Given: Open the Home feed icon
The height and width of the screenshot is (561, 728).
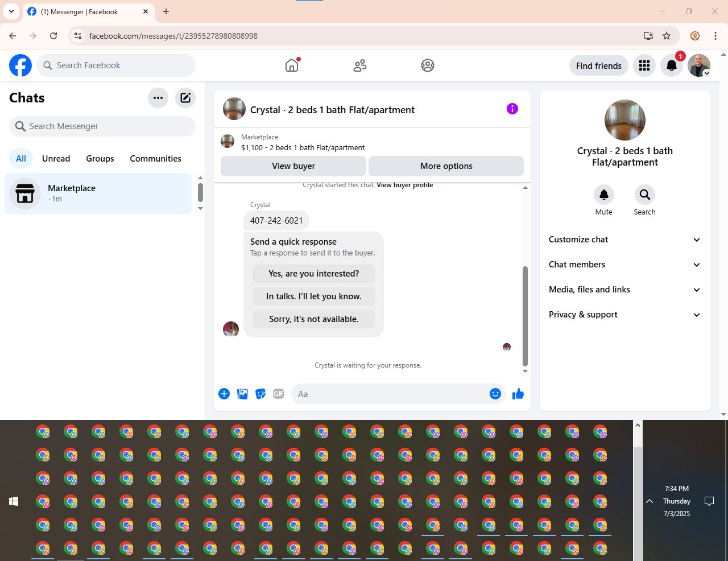Looking at the screenshot, I should [292, 65].
